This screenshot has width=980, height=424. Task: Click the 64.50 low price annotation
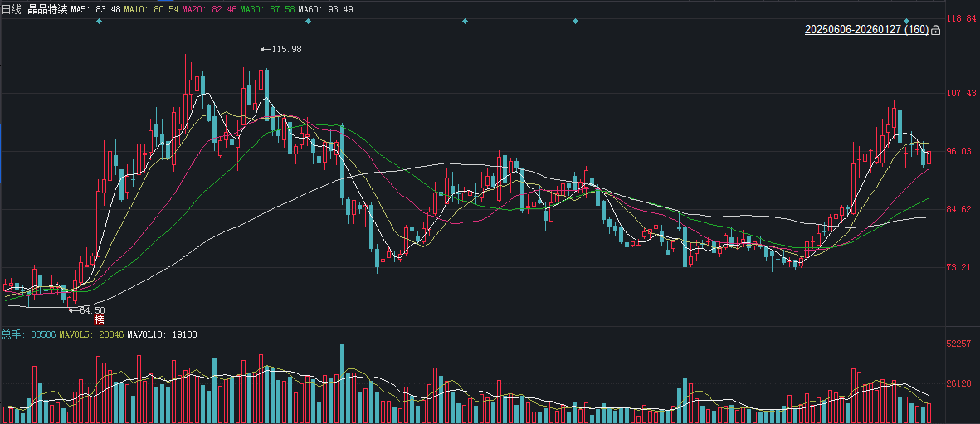point(90,309)
